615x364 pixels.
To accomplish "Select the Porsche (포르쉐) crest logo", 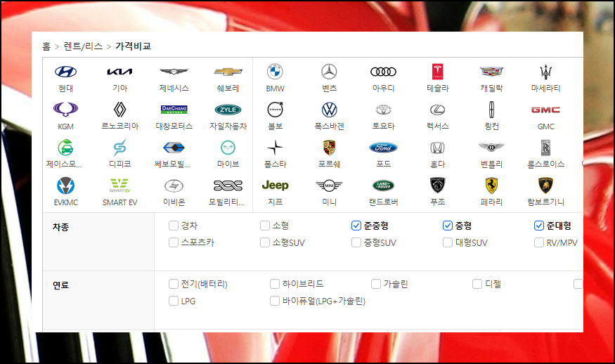I will 329,148.
